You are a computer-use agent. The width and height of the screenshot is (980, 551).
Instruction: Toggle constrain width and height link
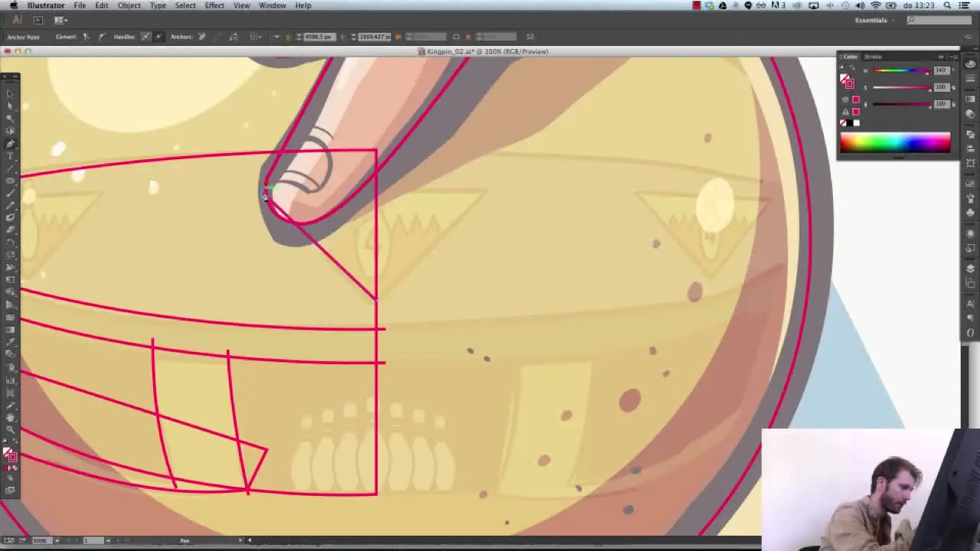(456, 37)
